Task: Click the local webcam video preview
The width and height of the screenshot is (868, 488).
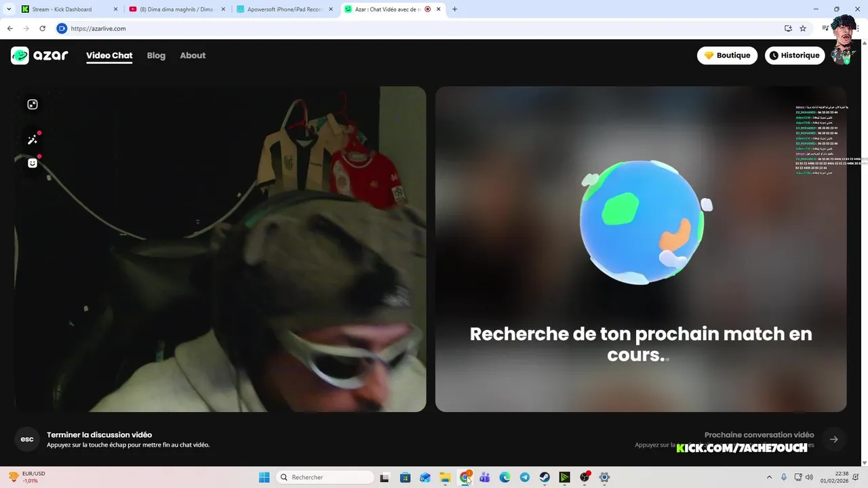Action: point(220,249)
